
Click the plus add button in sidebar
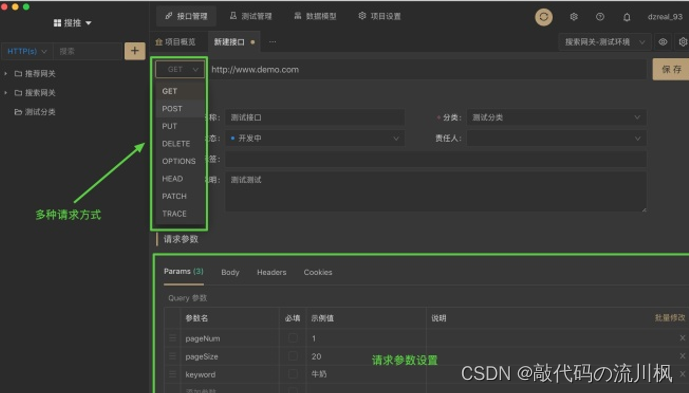click(135, 51)
